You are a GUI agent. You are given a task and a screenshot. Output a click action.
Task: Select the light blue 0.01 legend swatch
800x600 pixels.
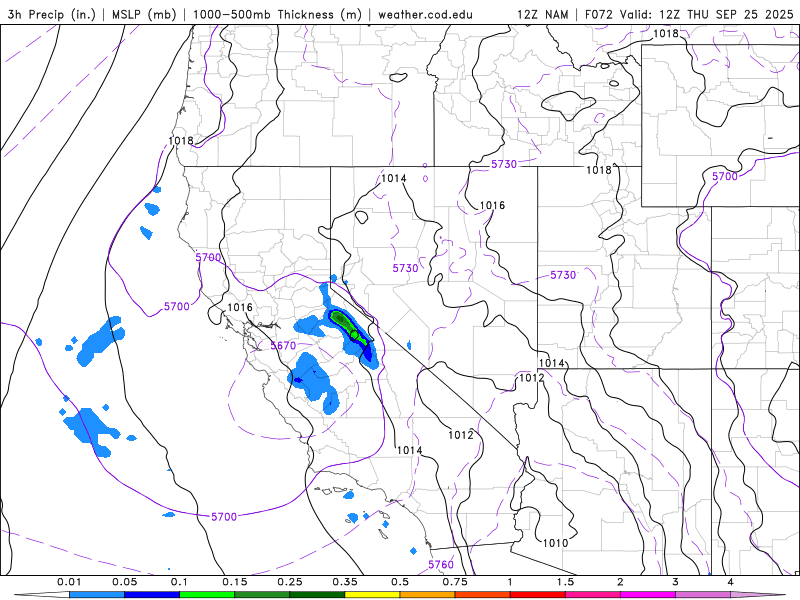pyautogui.click(x=97, y=595)
